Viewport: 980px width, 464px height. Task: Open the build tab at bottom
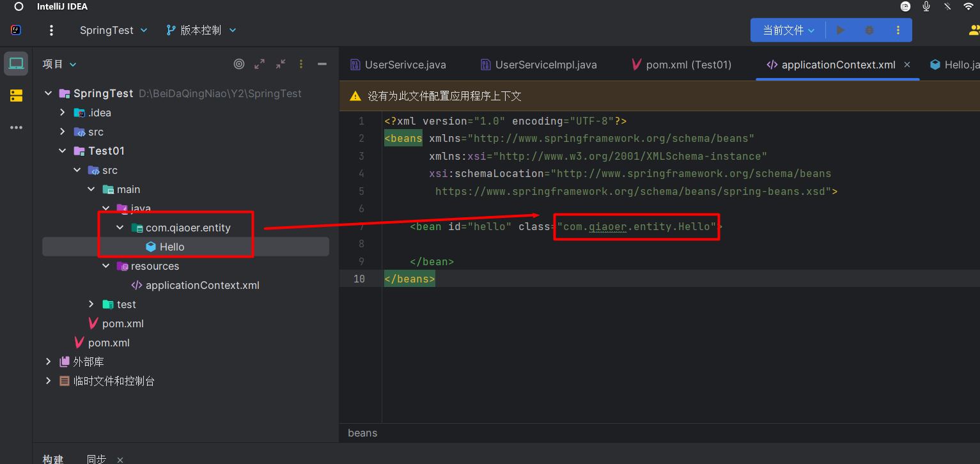(x=53, y=460)
